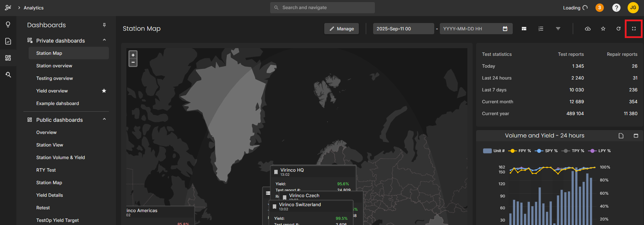Click the dashboard layout icon

point(524,29)
